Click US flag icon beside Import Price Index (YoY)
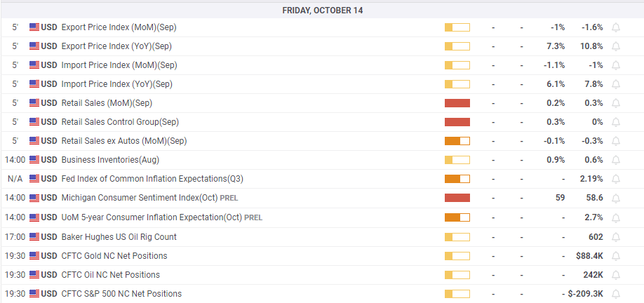644x303 pixels. coord(34,84)
